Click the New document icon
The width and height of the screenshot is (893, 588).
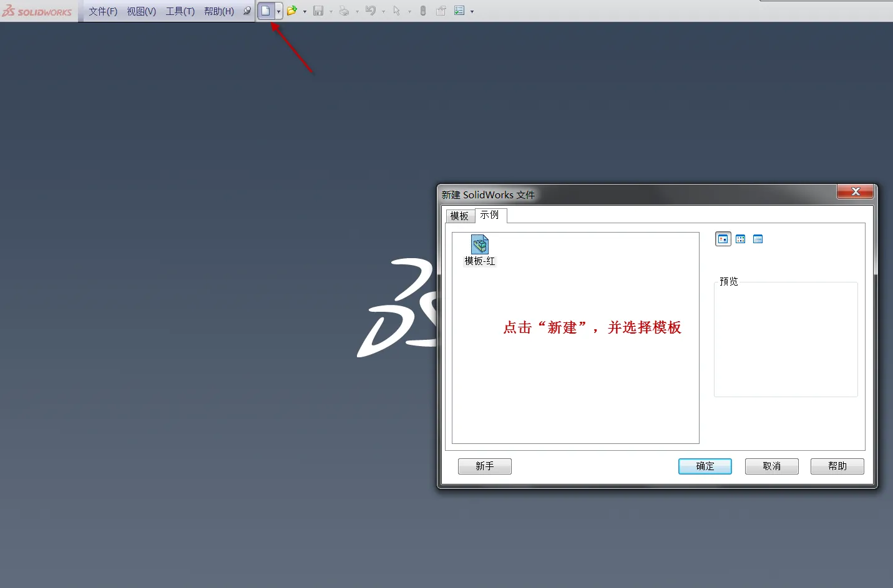pyautogui.click(x=266, y=11)
